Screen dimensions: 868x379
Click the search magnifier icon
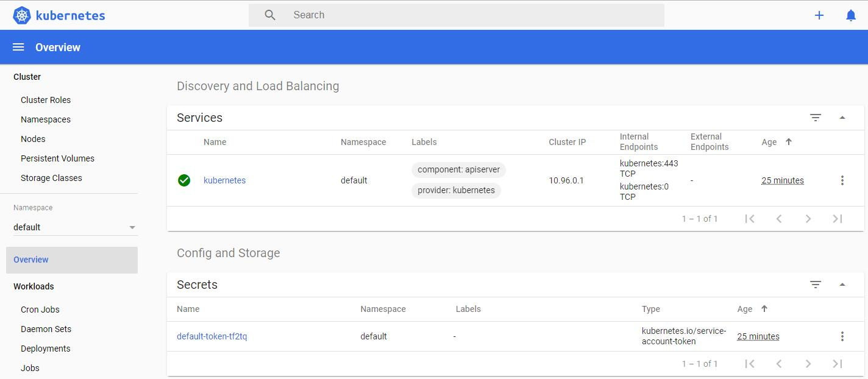click(270, 15)
